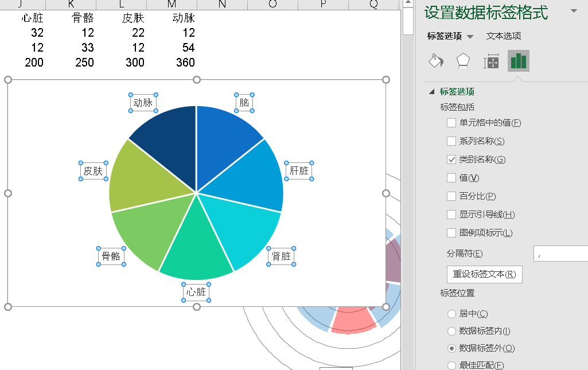Select cell with value 300

[135, 62]
